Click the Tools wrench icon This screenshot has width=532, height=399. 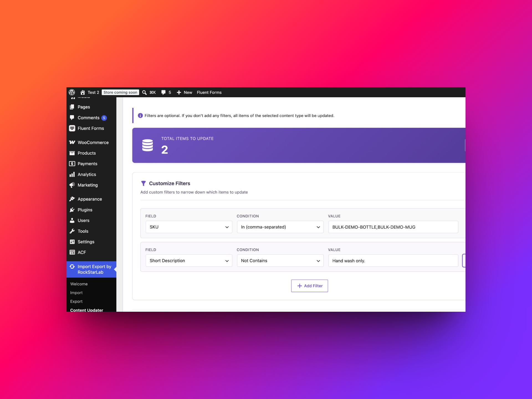[x=72, y=231]
